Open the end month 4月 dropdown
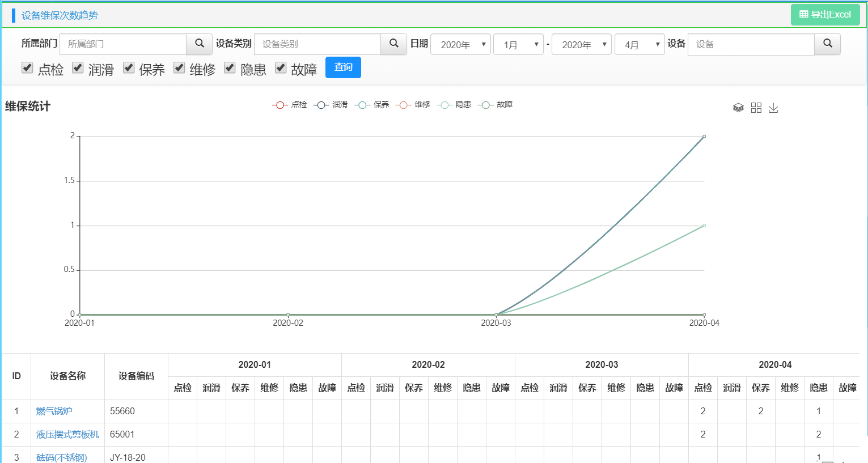 [640, 44]
